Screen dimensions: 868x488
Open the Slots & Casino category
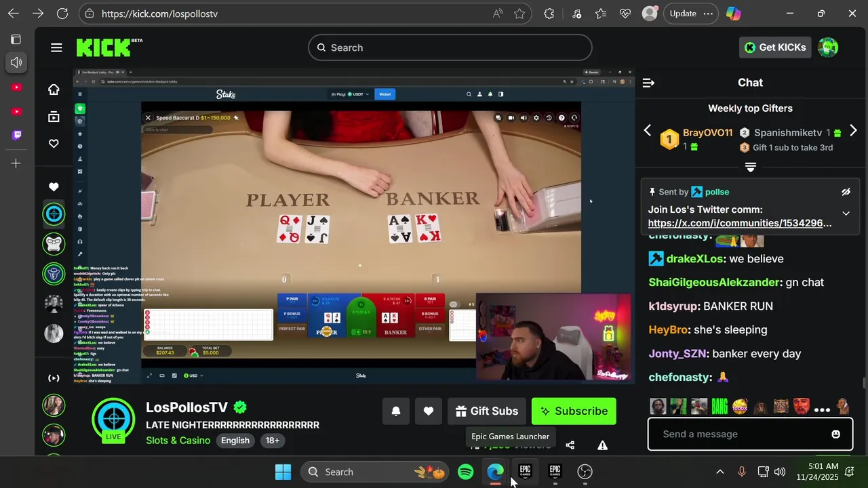pos(178,441)
